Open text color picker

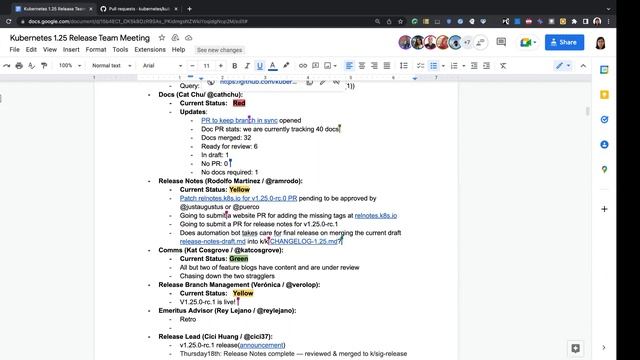coord(273,66)
